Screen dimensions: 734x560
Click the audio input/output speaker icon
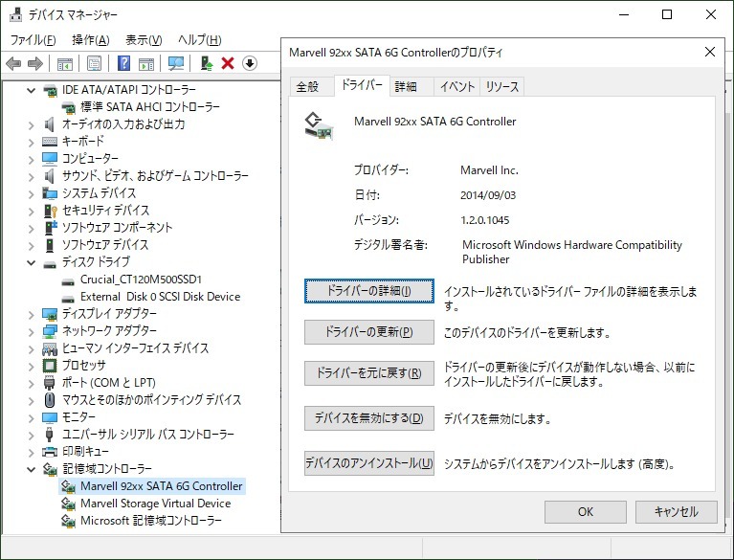click(50, 124)
